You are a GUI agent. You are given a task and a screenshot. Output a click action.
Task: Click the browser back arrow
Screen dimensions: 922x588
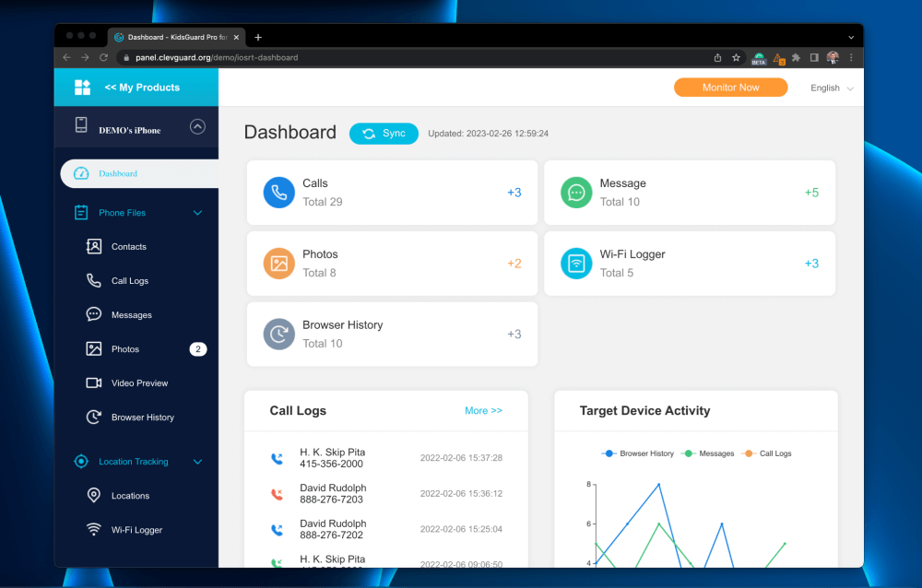pyautogui.click(x=66, y=58)
